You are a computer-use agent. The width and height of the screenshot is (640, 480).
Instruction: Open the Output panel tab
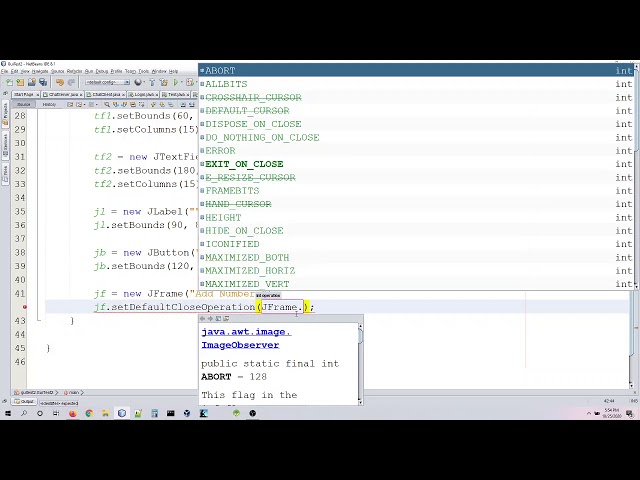click(24, 402)
